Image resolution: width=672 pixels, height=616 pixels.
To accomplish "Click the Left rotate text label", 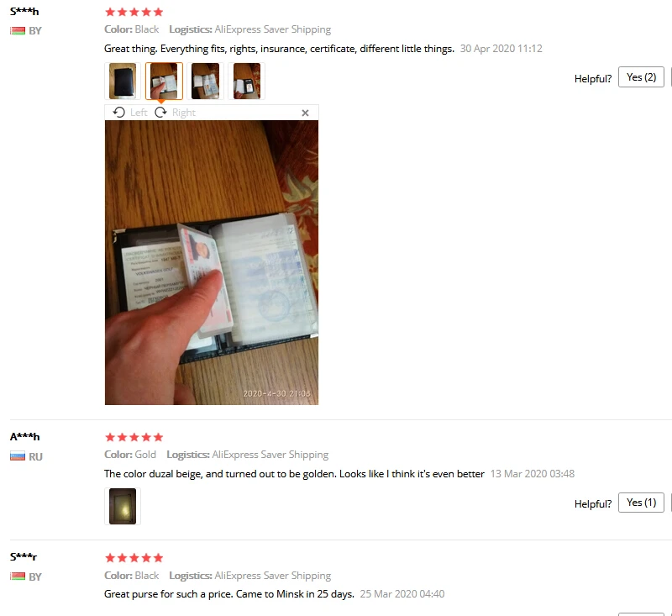I will pos(139,113).
